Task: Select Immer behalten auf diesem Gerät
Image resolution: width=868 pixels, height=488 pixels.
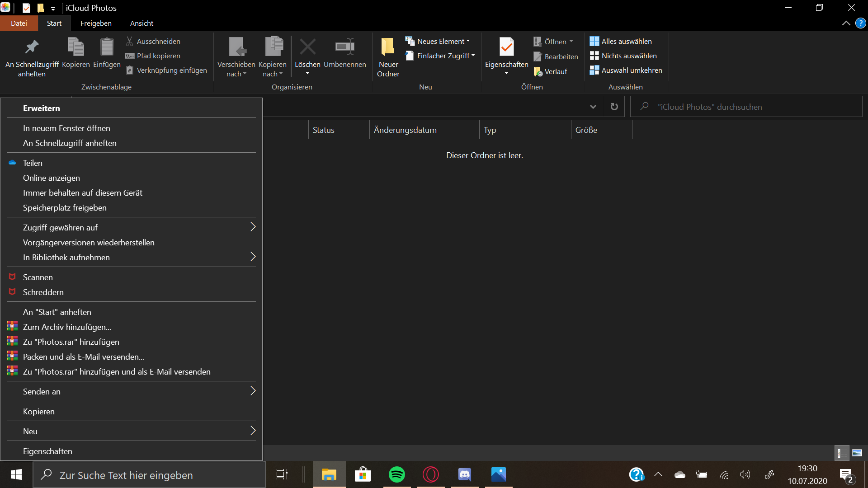Action: coord(131,192)
